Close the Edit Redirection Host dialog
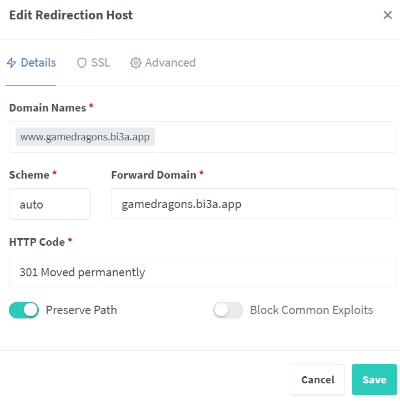400x401 pixels. (387, 15)
